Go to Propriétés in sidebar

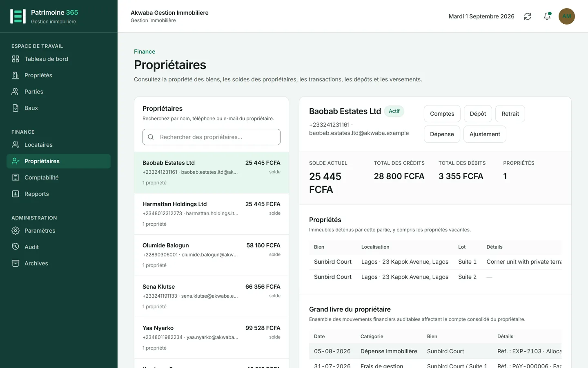coord(59,75)
